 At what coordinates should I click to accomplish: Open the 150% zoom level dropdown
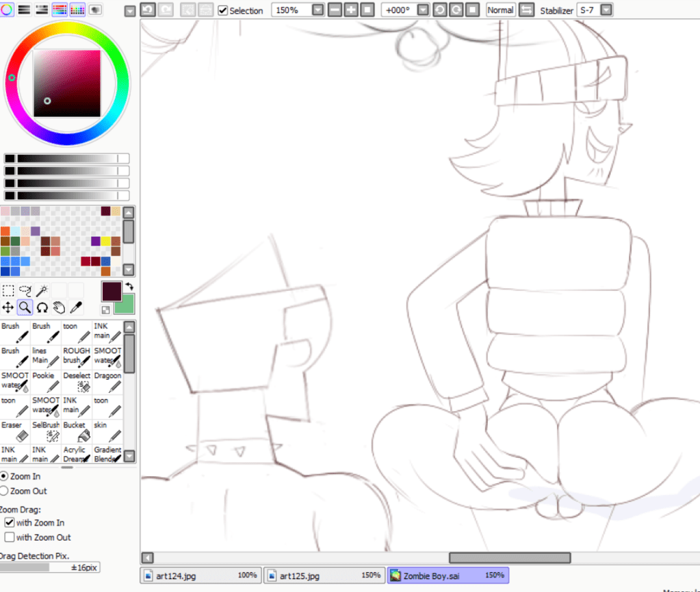317,10
